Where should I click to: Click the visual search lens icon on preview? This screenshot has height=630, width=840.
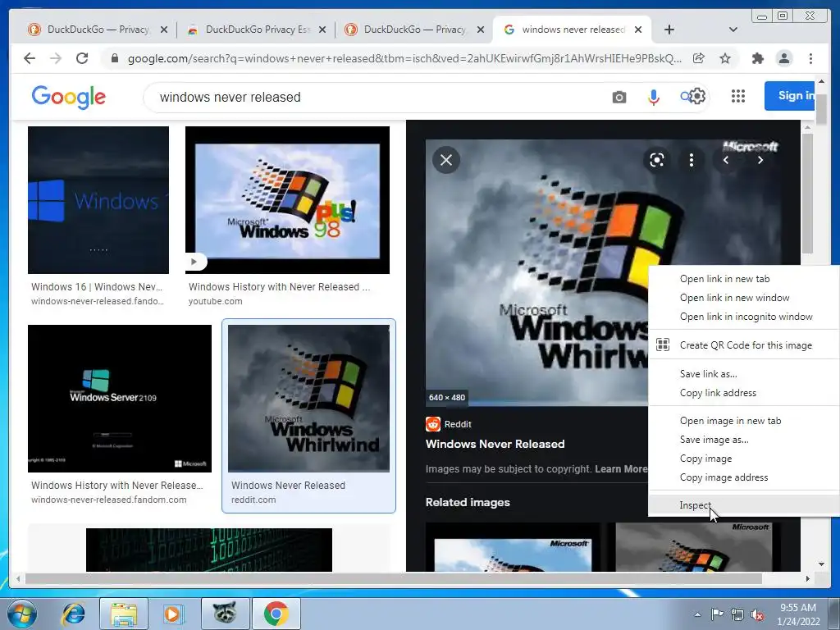coord(657,160)
